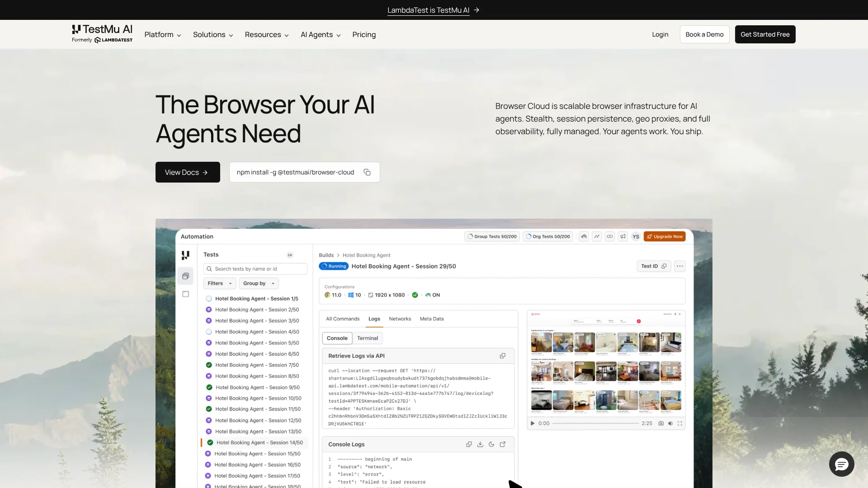The height and width of the screenshot is (488, 868).
Task: Click the Get Started Free button
Action: coord(765,34)
